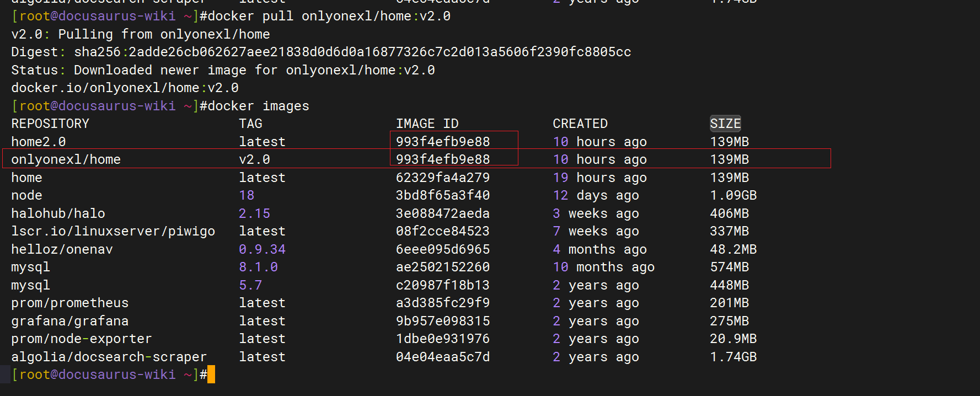Select the lscr.io/linuxserver/piwigo repository name

click(x=113, y=231)
